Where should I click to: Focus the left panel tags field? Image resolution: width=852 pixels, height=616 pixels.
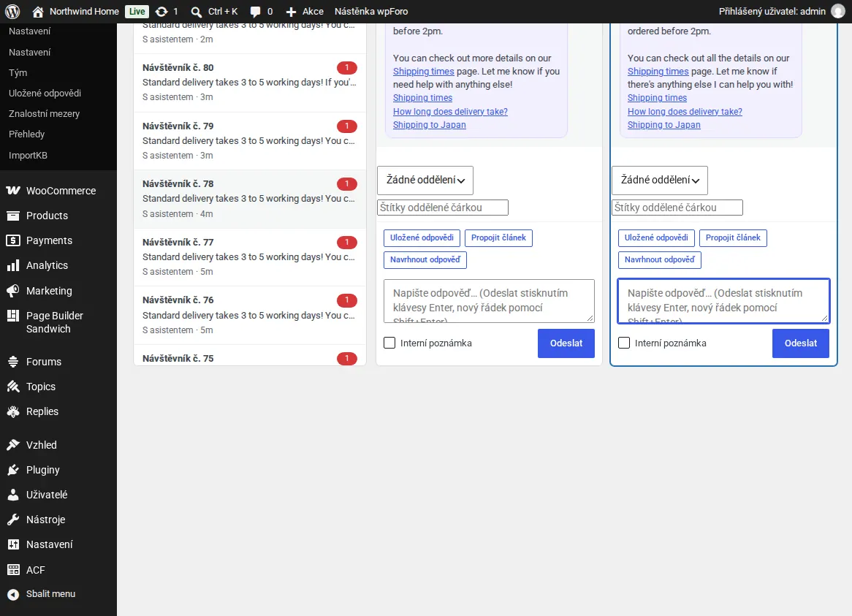(x=443, y=208)
